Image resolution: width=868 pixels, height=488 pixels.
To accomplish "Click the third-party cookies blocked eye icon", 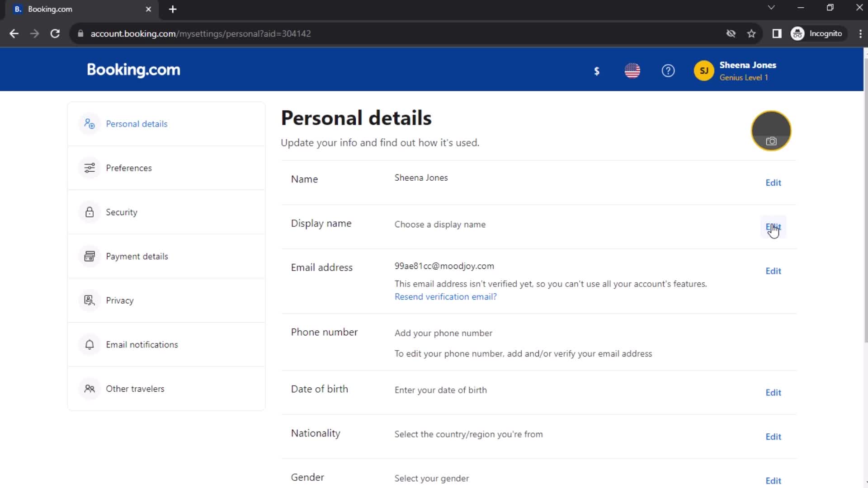I will [731, 33].
